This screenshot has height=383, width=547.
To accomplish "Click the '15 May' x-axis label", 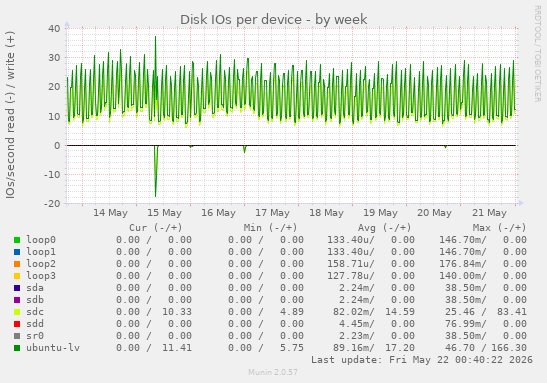I will point(164,213).
